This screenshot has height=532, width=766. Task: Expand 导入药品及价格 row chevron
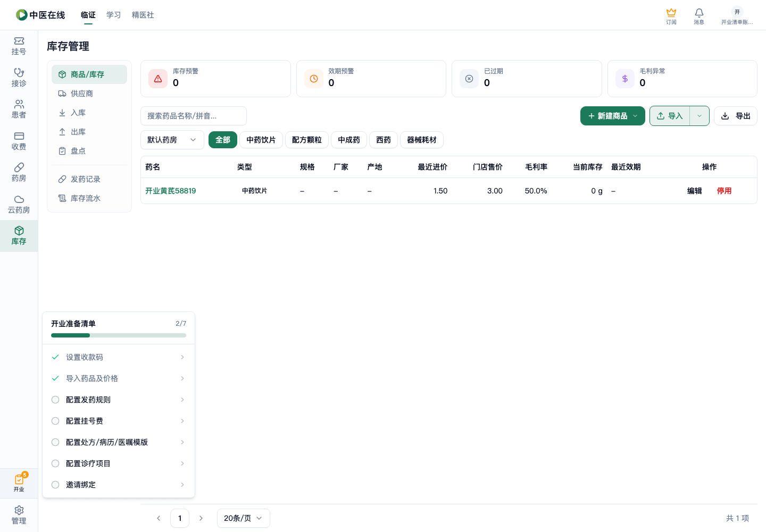(x=182, y=378)
